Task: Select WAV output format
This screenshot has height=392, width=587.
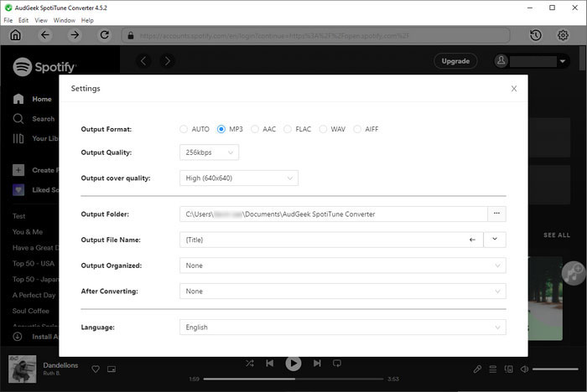Action: point(323,129)
